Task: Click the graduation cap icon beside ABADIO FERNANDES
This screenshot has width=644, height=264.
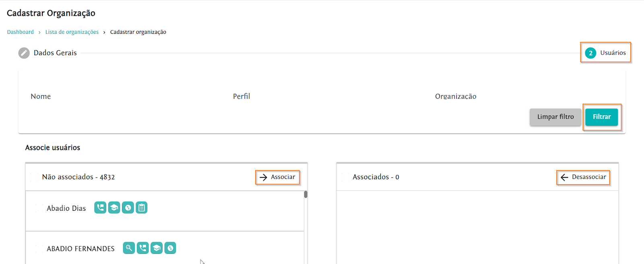Action: click(x=157, y=248)
